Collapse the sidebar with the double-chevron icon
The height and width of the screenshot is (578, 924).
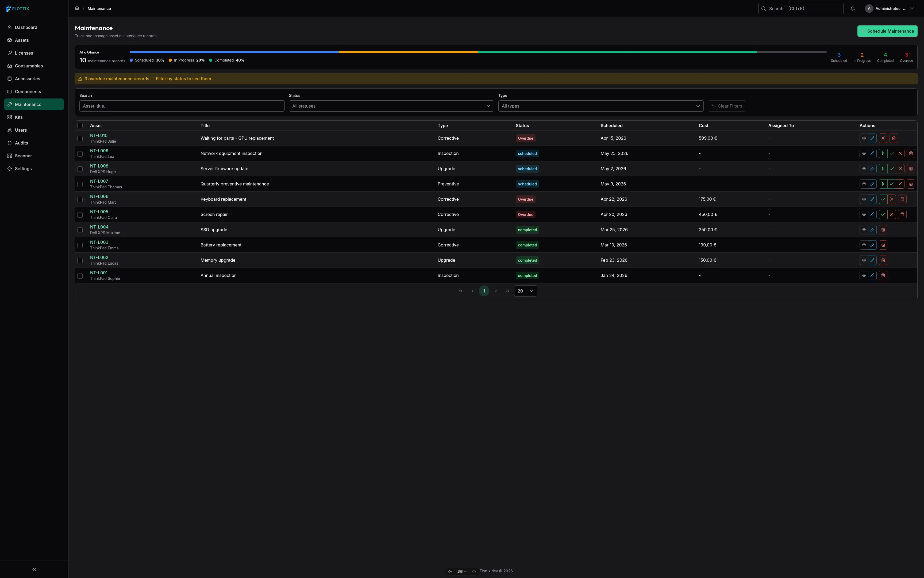(34, 569)
